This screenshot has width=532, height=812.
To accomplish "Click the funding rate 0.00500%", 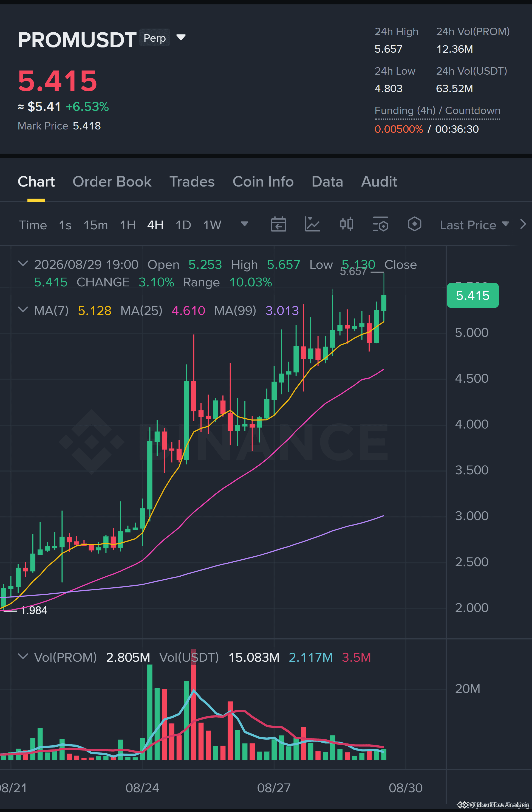I will click(399, 129).
